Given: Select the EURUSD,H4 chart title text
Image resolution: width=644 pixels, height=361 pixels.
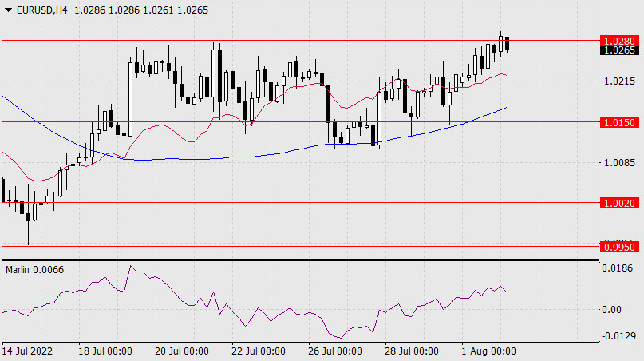Looking at the screenshot, I should (x=41, y=10).
